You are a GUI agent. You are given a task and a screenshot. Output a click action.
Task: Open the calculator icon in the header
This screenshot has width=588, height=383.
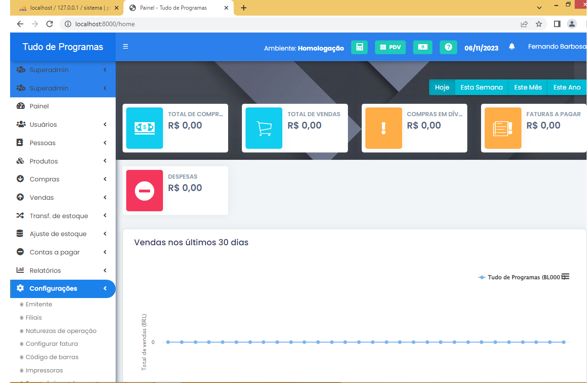point(359,47)
